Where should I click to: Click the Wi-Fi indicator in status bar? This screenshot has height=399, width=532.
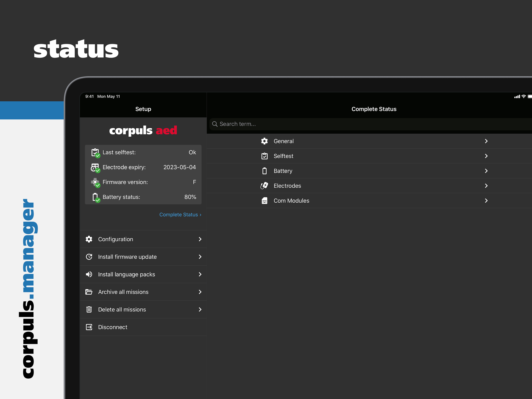524,96
